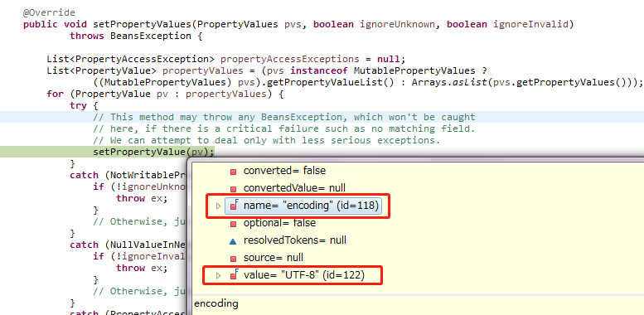
Task: Click the if (!ignoreInval... condition
Action: 140,256
